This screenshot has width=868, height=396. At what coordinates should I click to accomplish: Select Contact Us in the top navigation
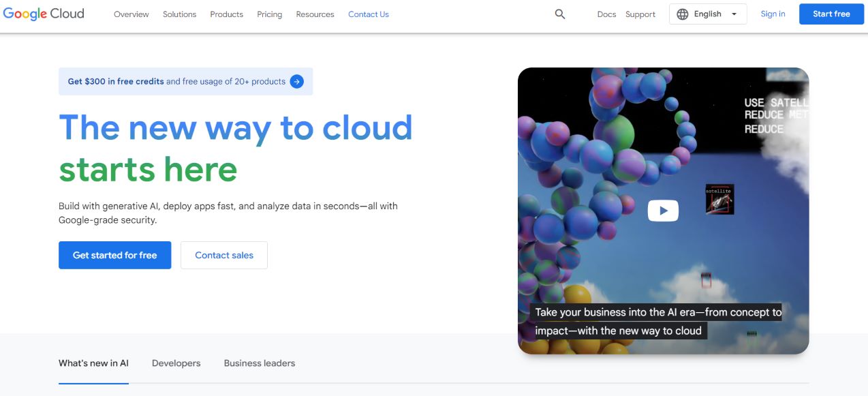tap(369, 14)
